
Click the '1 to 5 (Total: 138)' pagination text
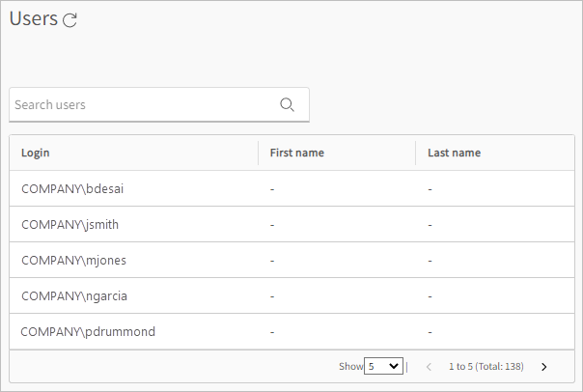[486, 367]
